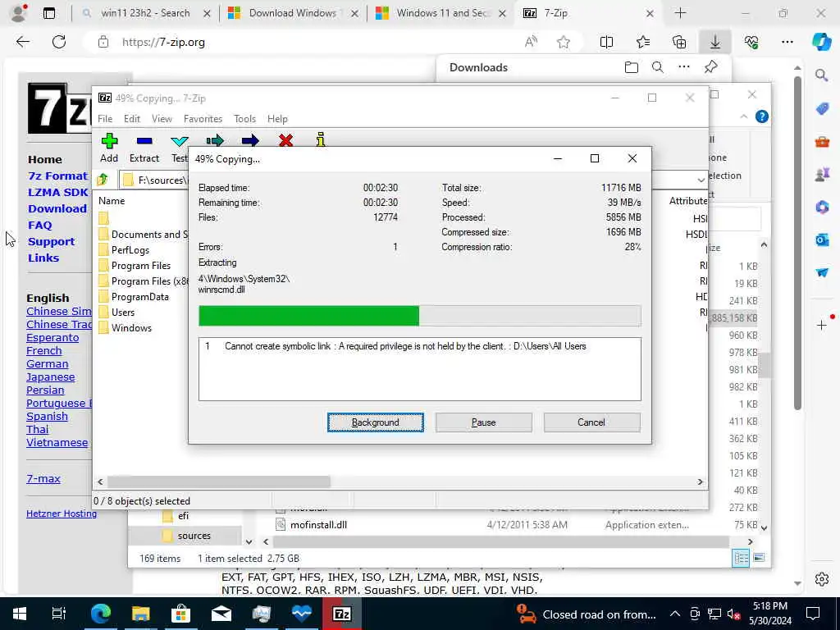Screen dimensions: 840x630
Task: Search downloads using the magnifier icon
Action: point(658,67)
